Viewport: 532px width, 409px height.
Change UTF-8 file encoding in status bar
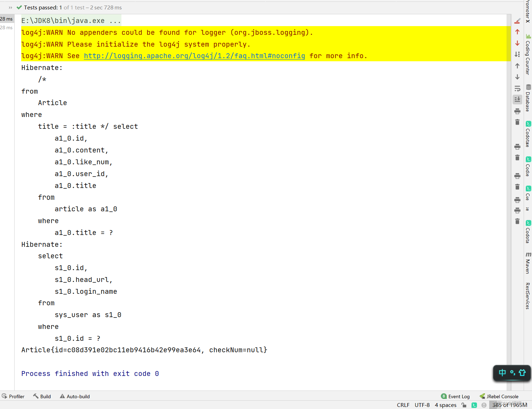tap(422, 405)
